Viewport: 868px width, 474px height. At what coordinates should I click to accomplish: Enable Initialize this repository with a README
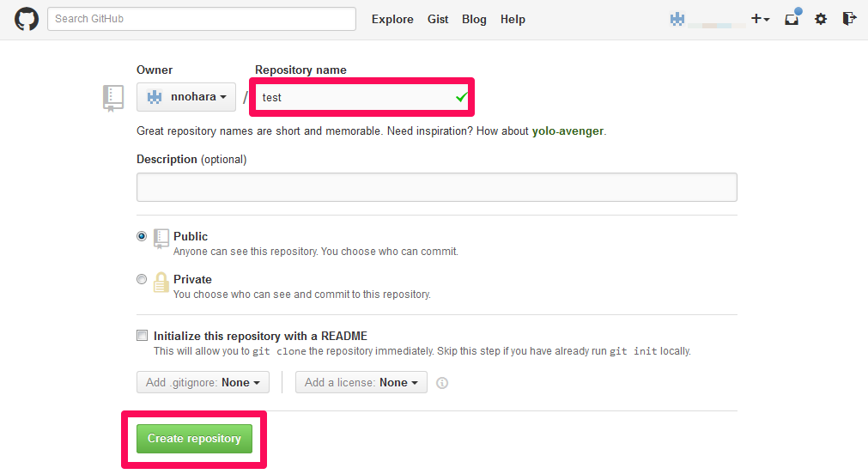point(142,336)
